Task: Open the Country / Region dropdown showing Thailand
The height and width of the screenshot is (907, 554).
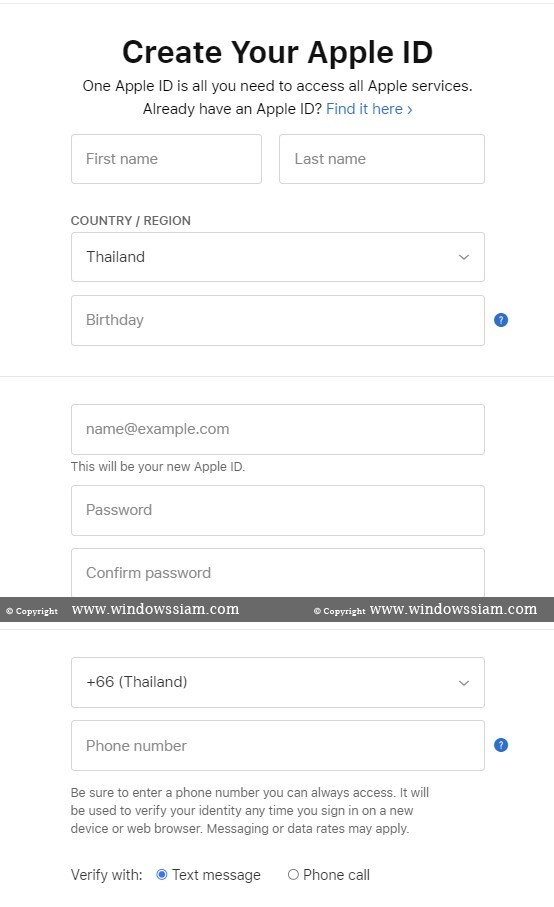Action: [x=278, y=257]
